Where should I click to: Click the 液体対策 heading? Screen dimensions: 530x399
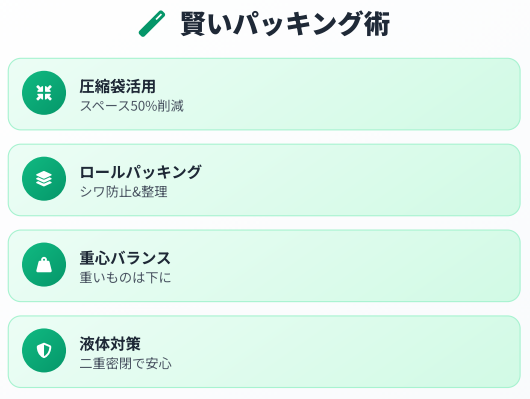point(110,344)
